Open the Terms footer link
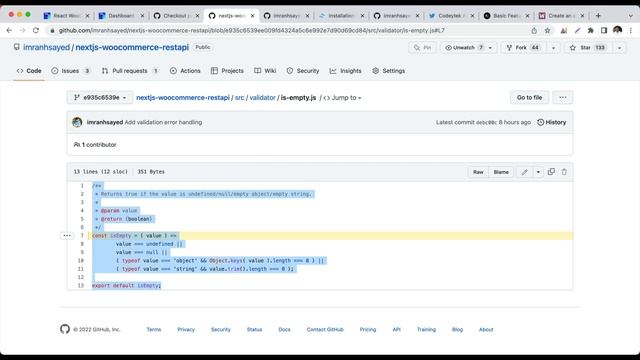The width and height of the screenshot is (640, 360). (x=154, y=329)
